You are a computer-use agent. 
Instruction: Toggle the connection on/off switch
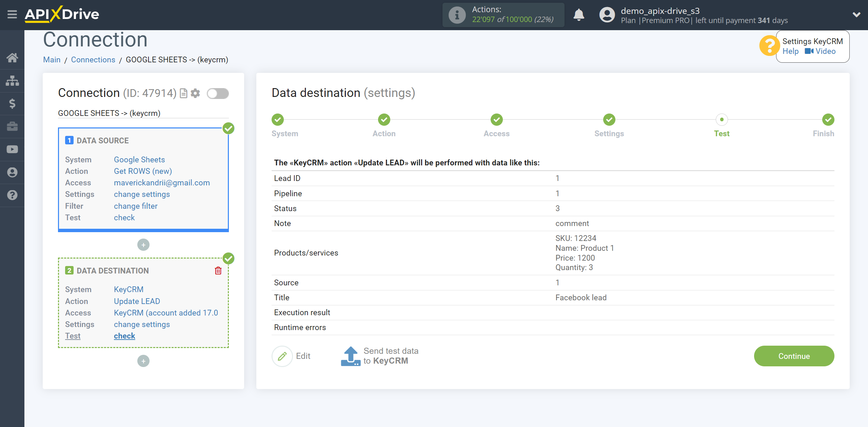click(x=218, y=94)
